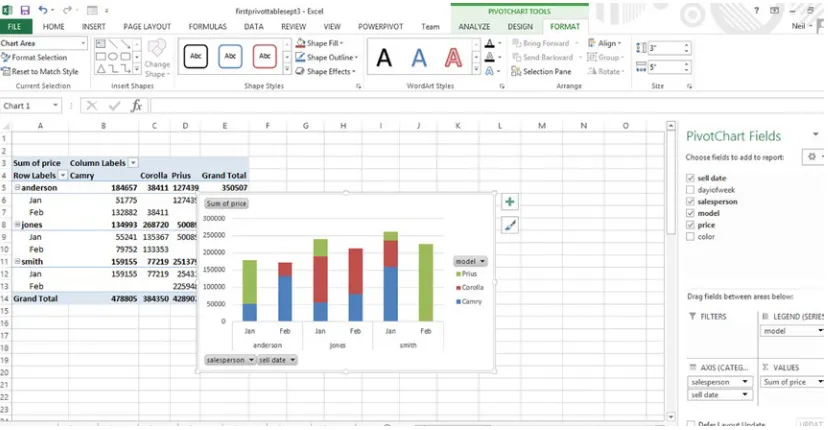Launch the Shape Styles dialog launcher
828x430 pixels.
[359, 86]
